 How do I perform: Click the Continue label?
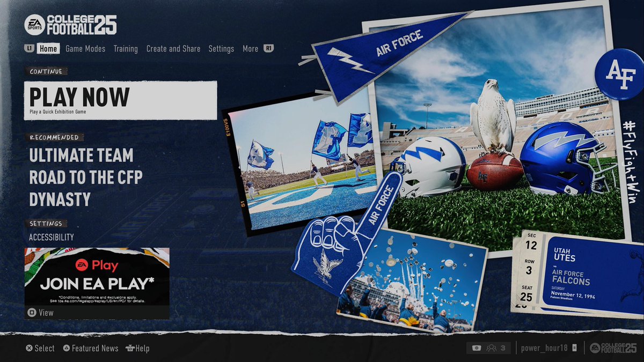(x=46, y=71)
